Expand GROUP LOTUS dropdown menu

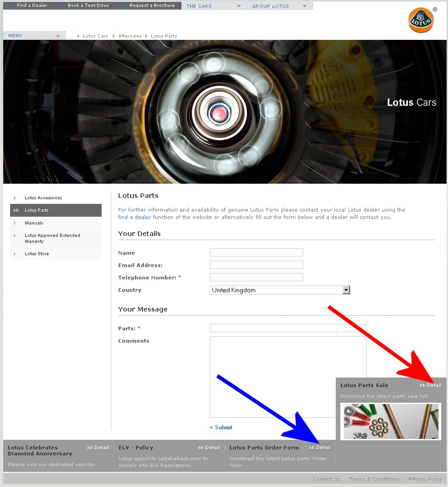point(280,6)
